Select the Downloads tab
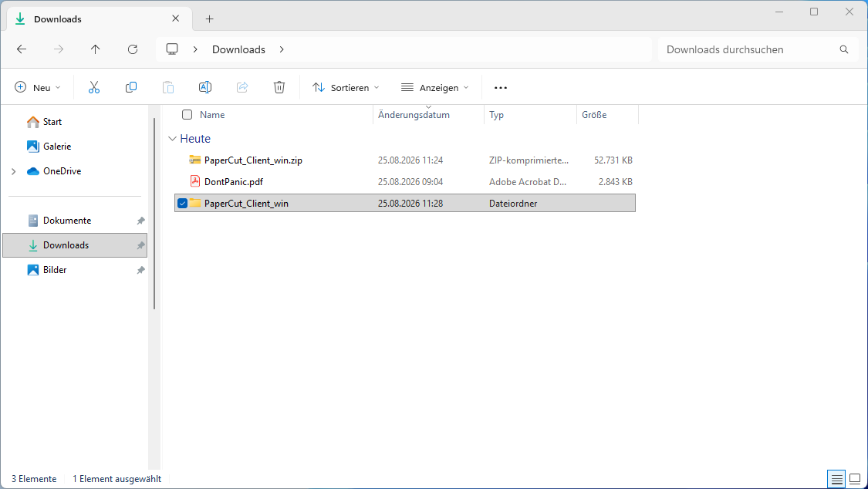 click(x=99, y=19)
